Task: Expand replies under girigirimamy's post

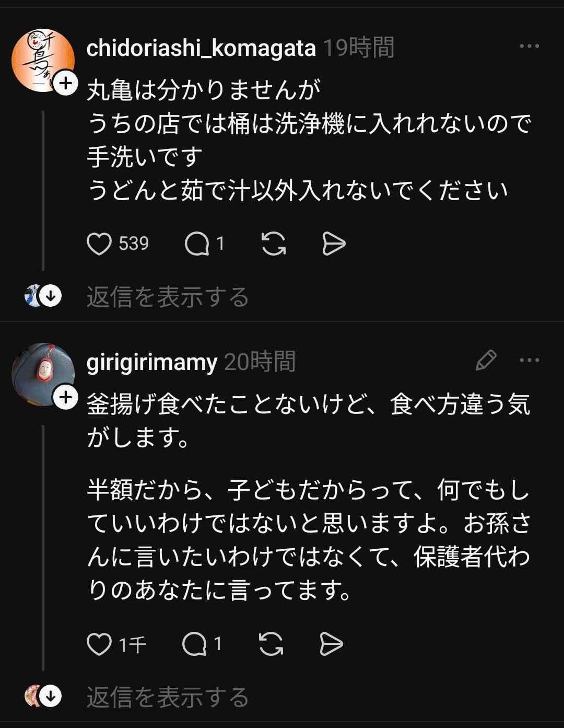Action: coord(167,697)
